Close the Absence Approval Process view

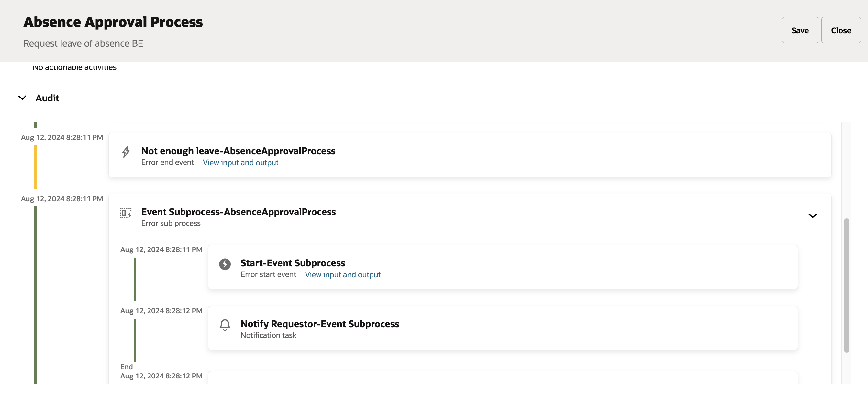841,30
